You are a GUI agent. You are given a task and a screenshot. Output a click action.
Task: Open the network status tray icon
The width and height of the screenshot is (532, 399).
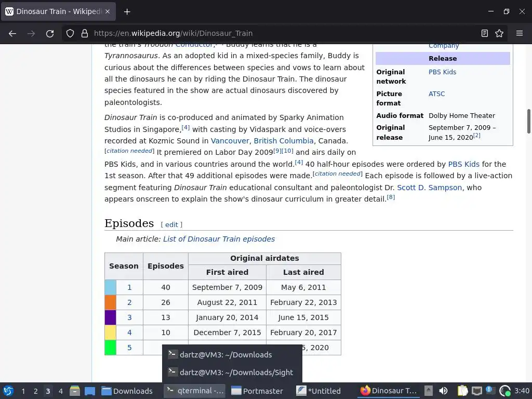tap(477, 391)
